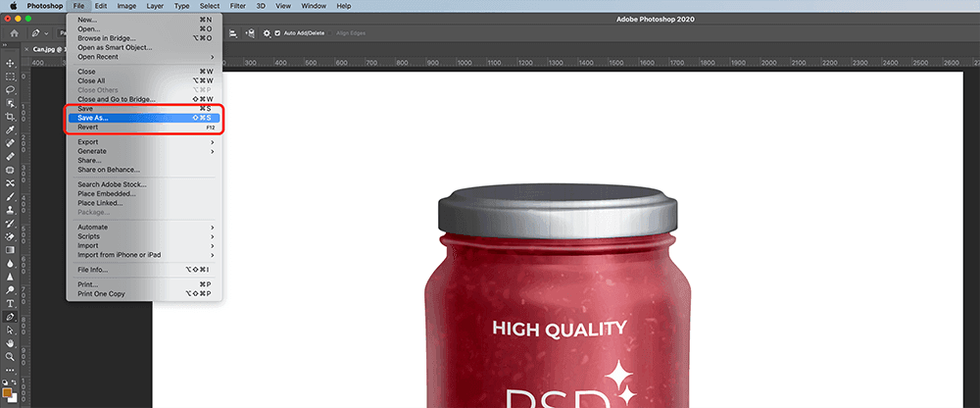980x408 pixels.
Task: Choose New... in the File menu
Action: point(144,20)
